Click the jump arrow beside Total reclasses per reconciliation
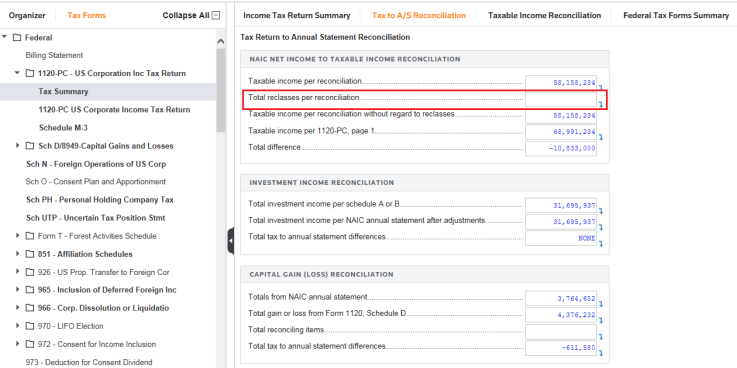The image size is (737, 368). coord(600,104)
